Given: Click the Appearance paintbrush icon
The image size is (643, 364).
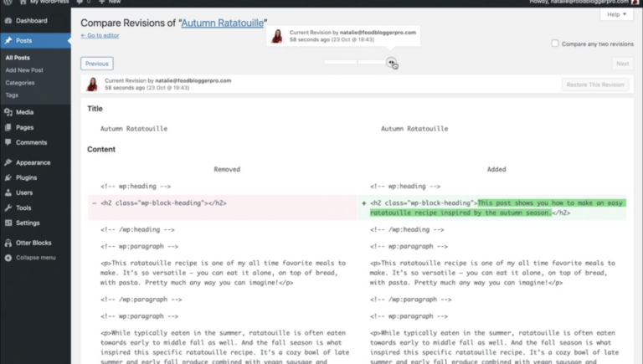Looking at the screenshot, I should tap(8, 162).
